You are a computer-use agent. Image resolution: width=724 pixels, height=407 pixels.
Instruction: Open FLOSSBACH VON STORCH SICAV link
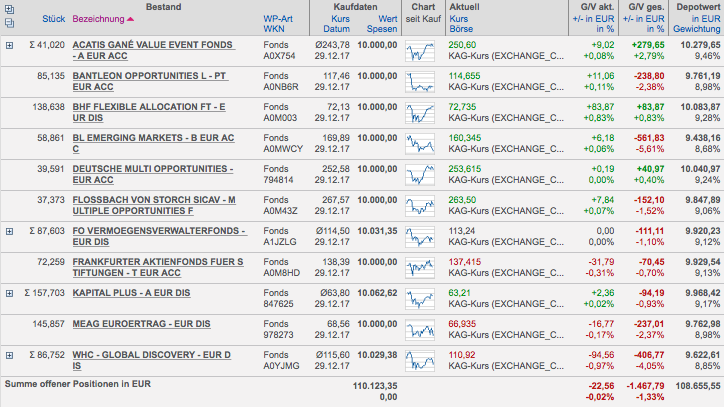pos(154,205)
